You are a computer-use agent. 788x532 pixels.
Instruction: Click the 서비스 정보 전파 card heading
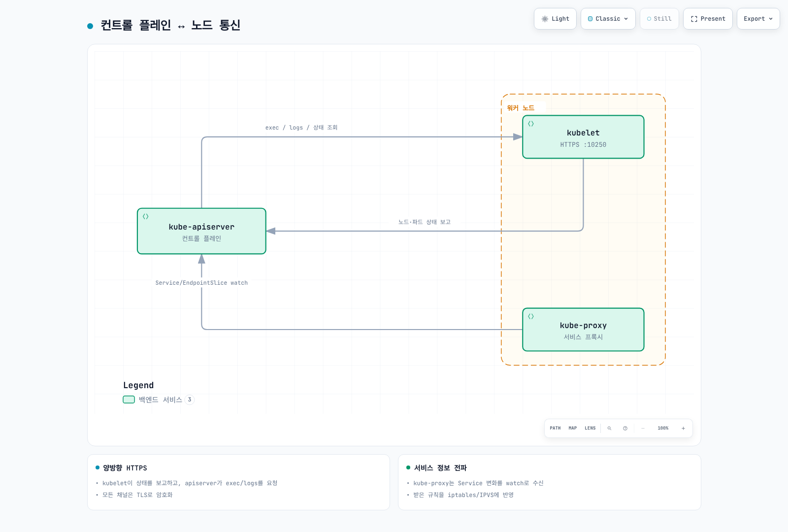coord(440,468)
